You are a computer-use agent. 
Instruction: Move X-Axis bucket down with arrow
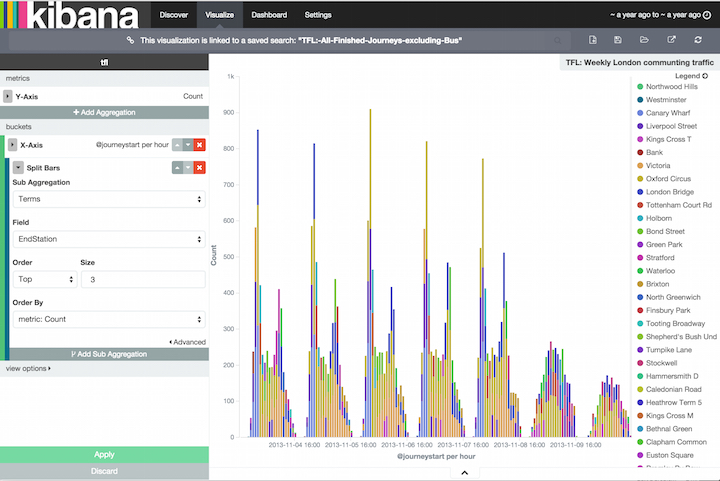187,145
